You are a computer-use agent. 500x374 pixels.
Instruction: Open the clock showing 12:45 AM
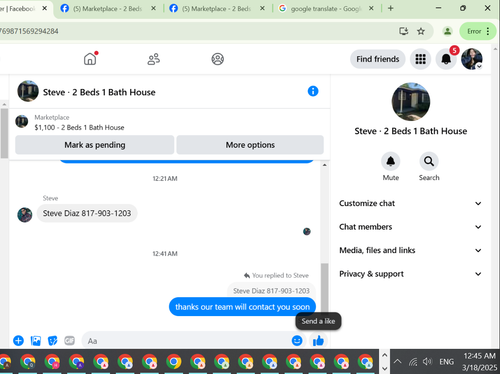[479, 362]
